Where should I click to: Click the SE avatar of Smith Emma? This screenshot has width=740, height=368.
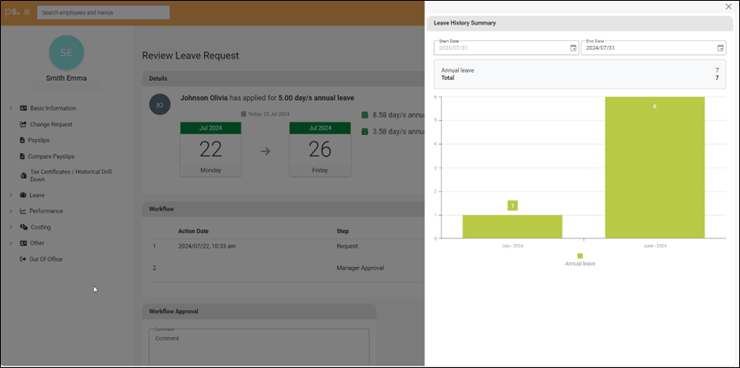[x=67, y=52]
